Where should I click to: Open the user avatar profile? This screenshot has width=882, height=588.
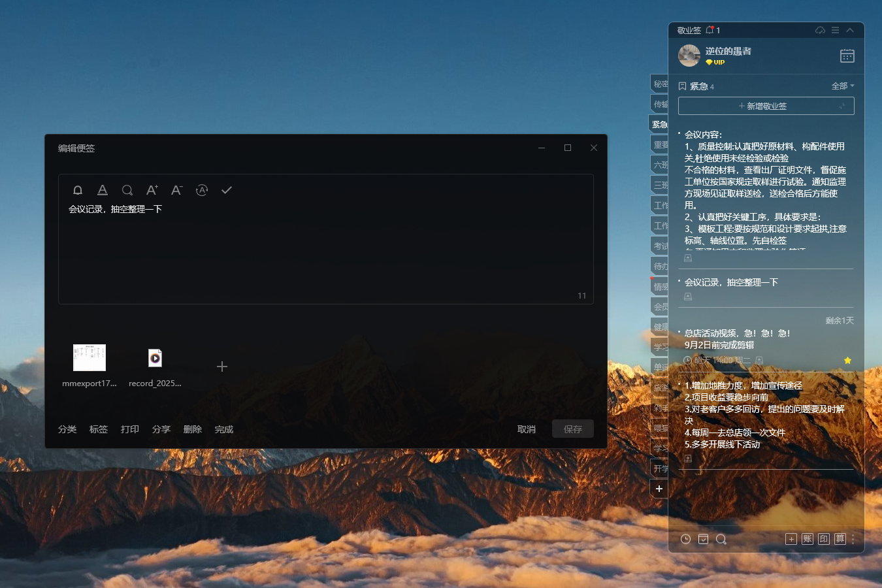click(x=689, y=56)
